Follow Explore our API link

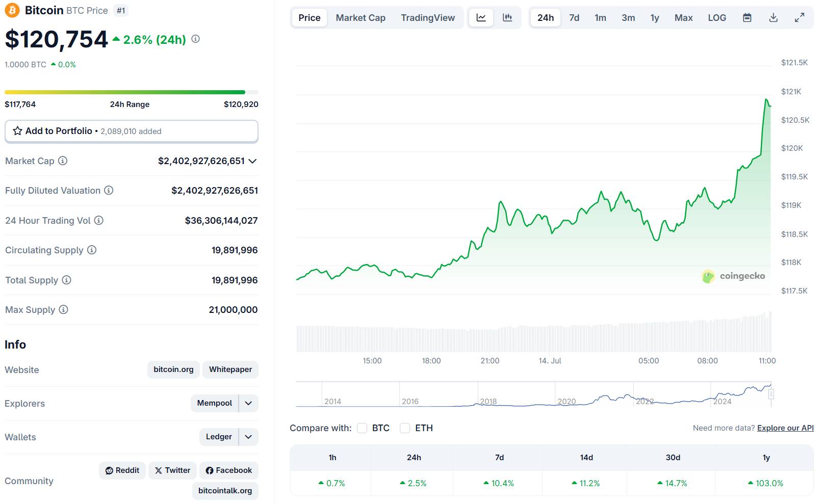(x=785, y=428)
